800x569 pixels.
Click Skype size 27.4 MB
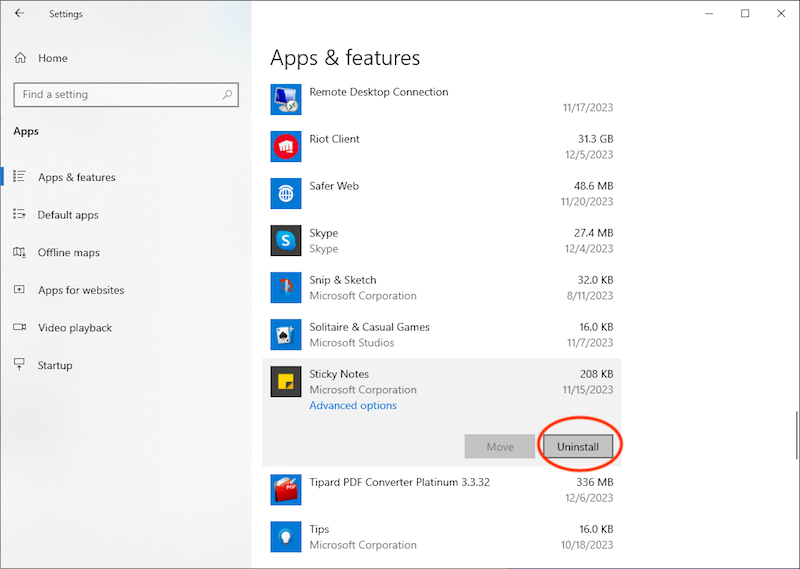click(593, 233)
